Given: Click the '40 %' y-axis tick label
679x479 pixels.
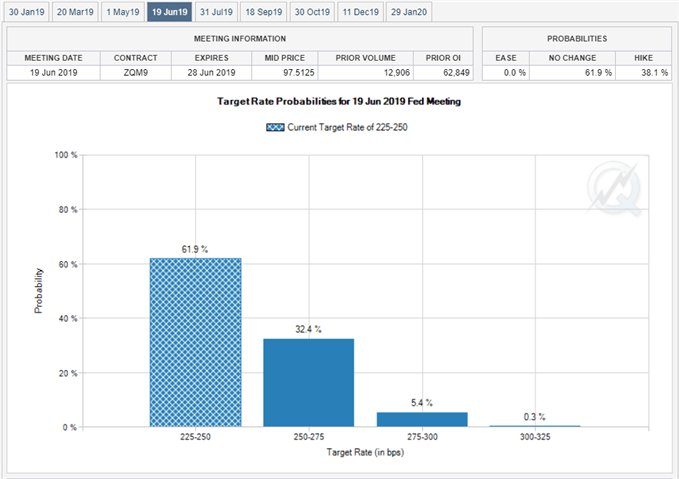Looking at the screenshot, I should pos(68,319).
